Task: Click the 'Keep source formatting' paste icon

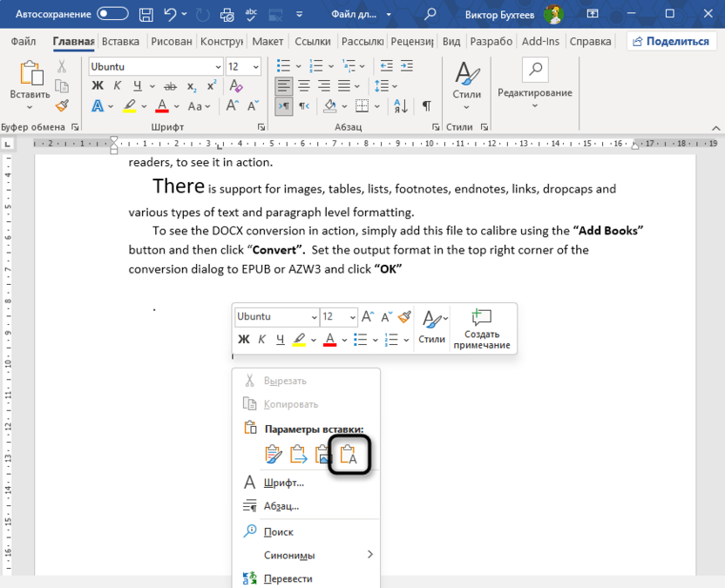Action: [x=273, y=454]
